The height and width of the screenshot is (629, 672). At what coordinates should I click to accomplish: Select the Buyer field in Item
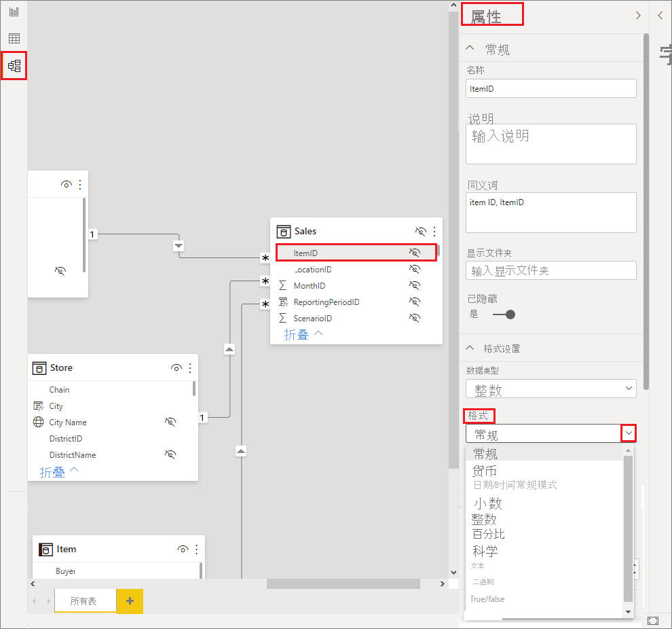[65, 571]
